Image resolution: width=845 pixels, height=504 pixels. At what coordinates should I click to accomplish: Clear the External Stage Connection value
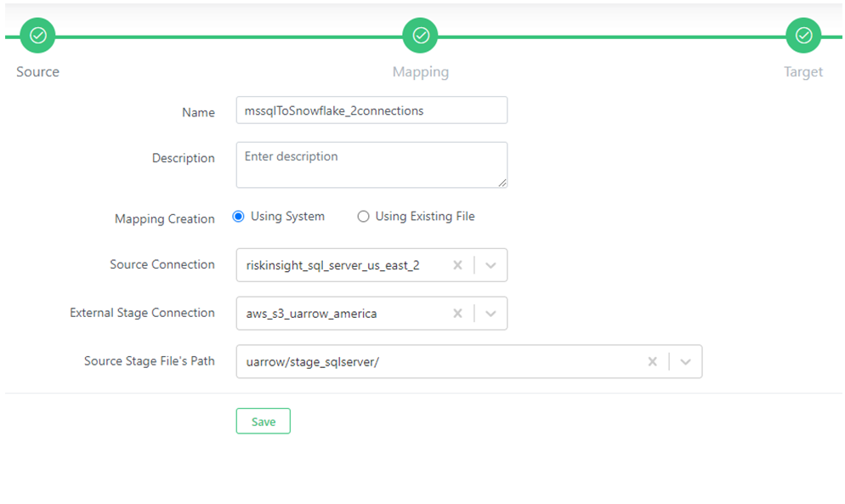coord(457,314)
